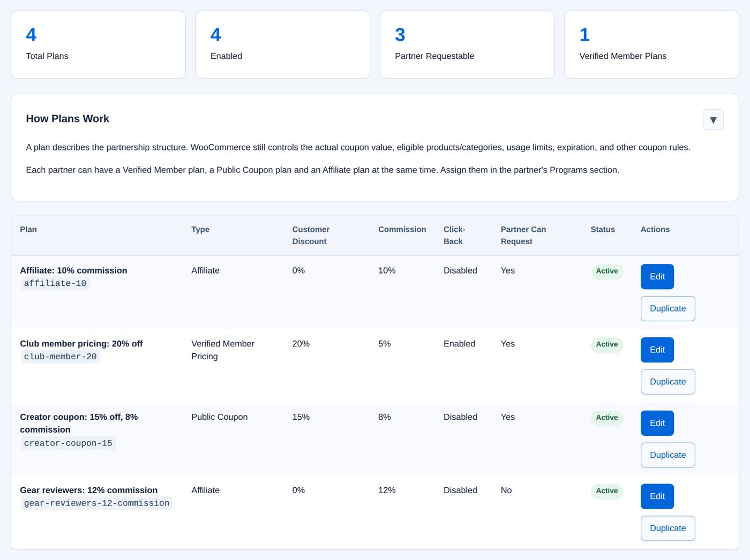
Task: Edit the Club member pricing plan
Action: click(657, 350)
